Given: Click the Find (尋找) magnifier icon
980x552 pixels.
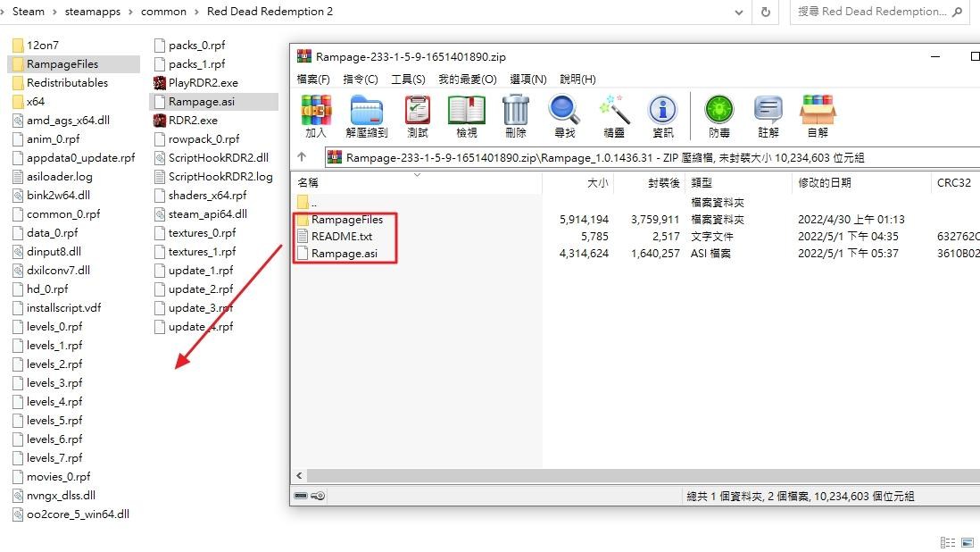Looking at the screenshot, I should coord(564,116).
